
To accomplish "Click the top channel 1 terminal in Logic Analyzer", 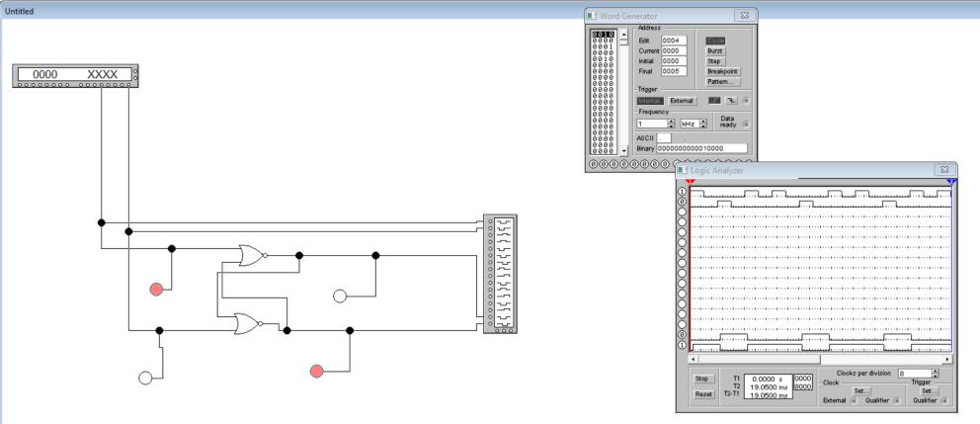I will [x=682, y=192].
